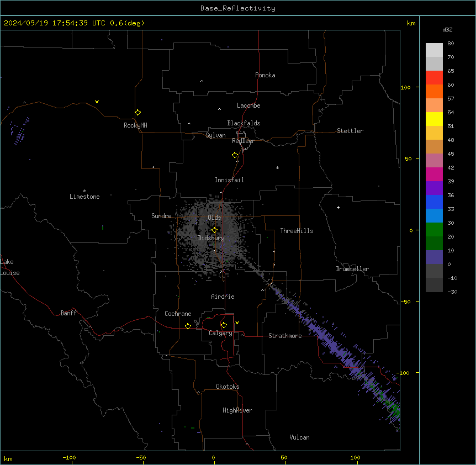Viewport: 476px width, 465px height.
Task: Click the RedDeer city label
Action: 243,141
